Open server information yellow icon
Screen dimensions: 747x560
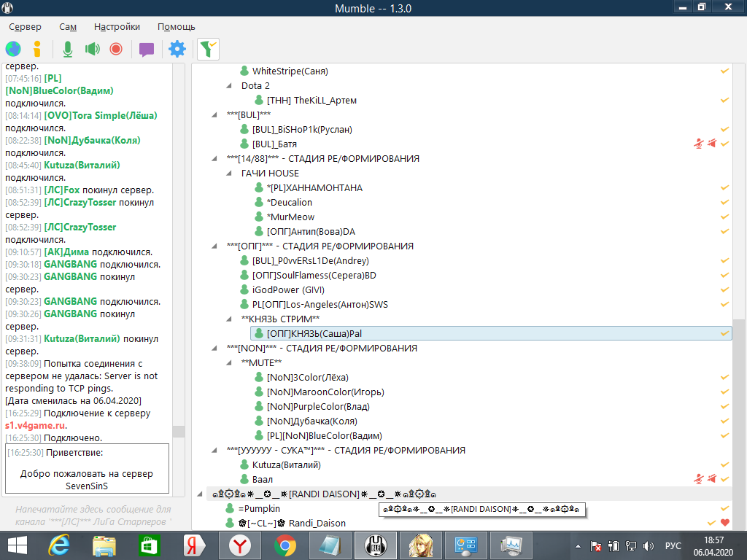point(37,49)
